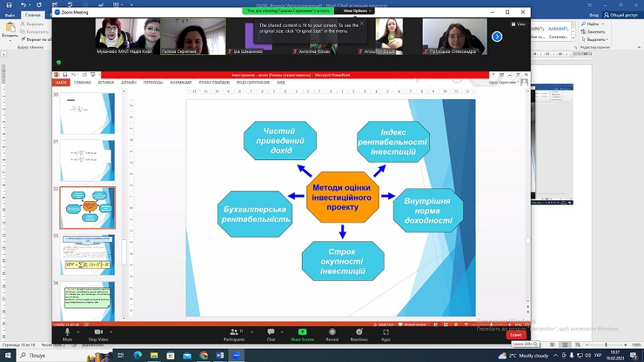Click the Найти button in Word
644x362 pixels.
(x=590, y=24)
